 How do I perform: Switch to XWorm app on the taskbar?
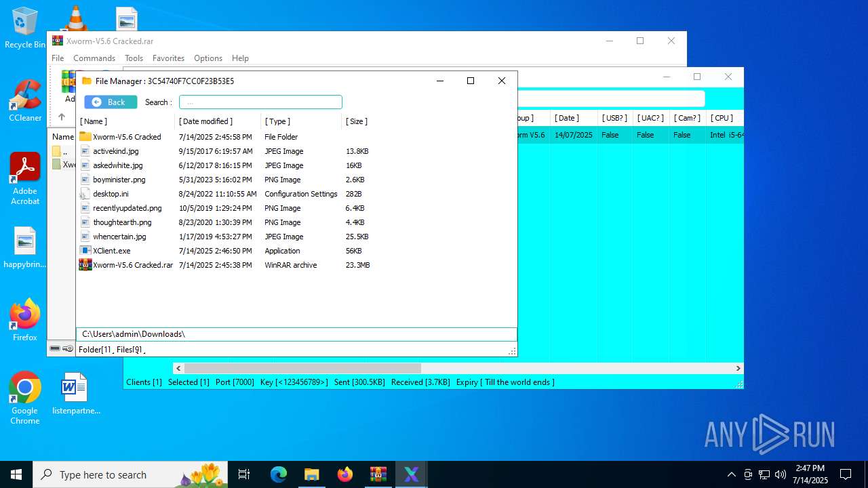412,474
